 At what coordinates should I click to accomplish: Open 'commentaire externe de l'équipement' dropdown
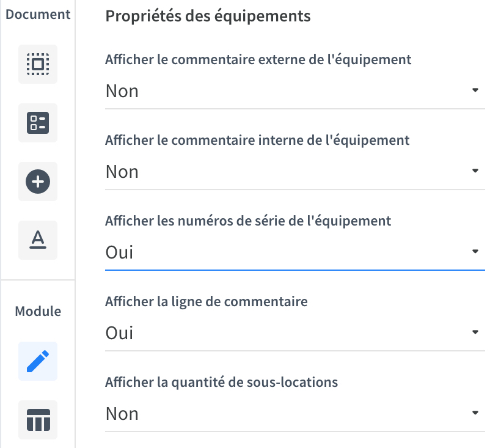tap(294, 91)
